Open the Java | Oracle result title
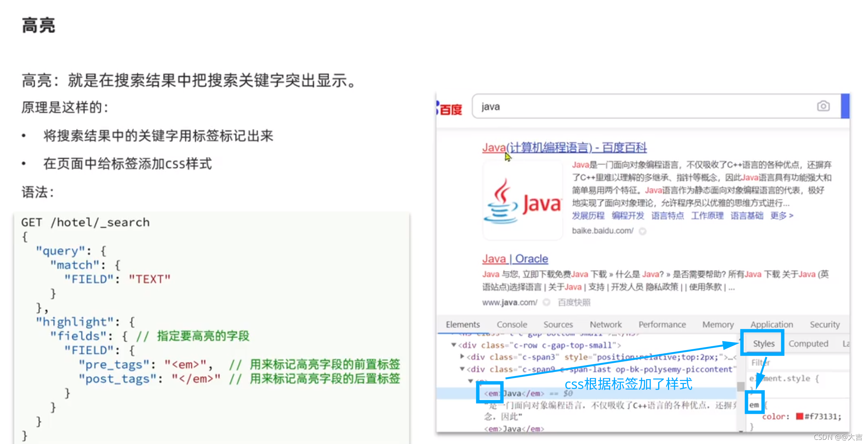Viewport: 868px width, 444px height. (515, 259)
